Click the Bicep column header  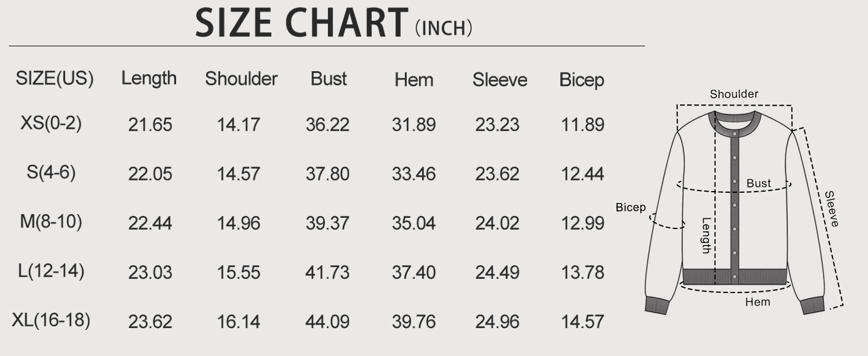pyautogui.click(x=582, y=80)
